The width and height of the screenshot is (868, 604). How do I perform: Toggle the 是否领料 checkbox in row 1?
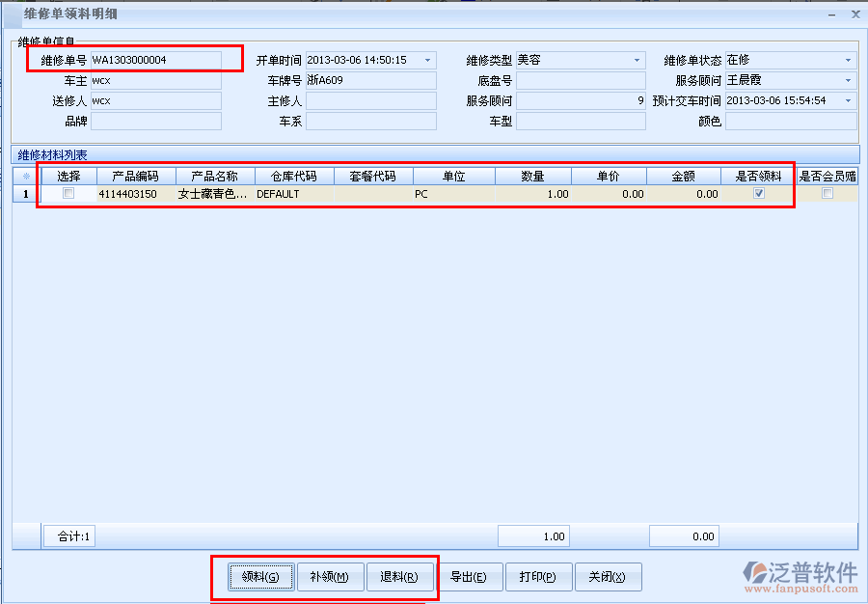coord(759,194)
